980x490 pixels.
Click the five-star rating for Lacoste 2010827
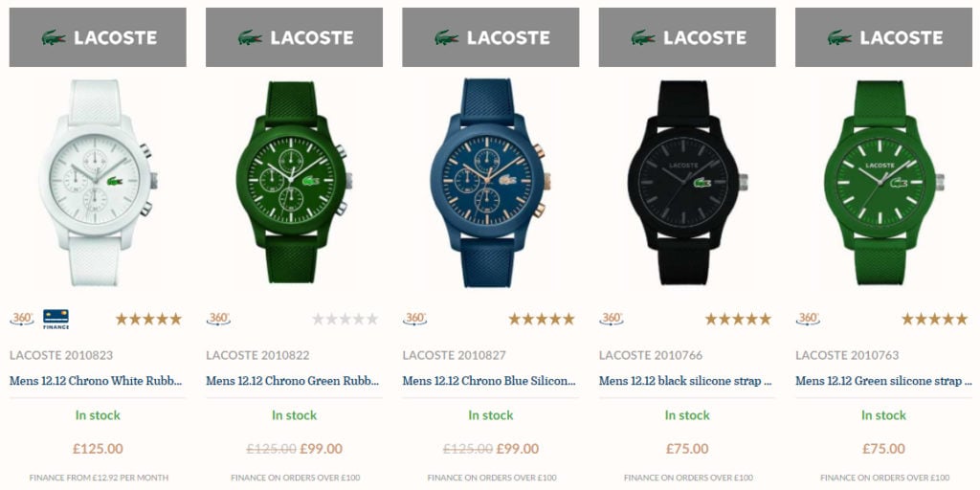542,320
